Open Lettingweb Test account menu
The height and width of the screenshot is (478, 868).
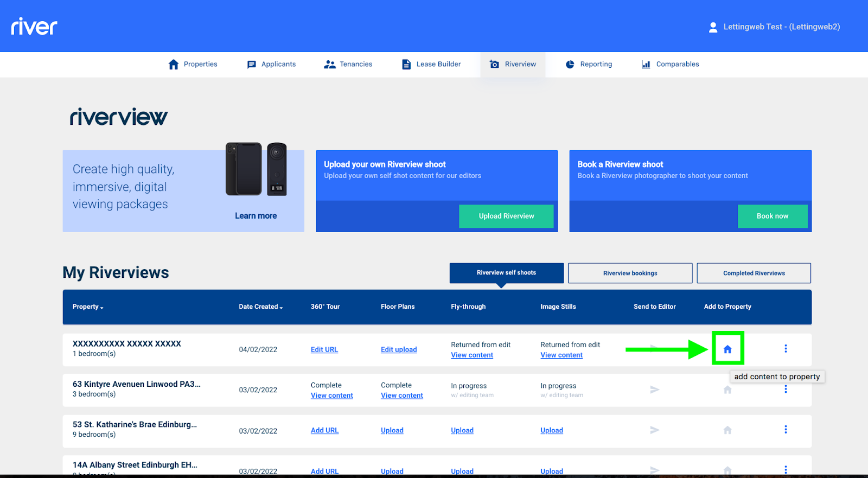[781, 27]
